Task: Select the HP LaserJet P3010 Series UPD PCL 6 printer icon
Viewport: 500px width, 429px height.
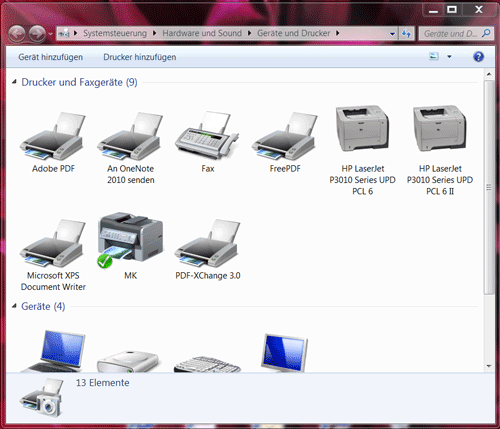Action: (362, 128)
